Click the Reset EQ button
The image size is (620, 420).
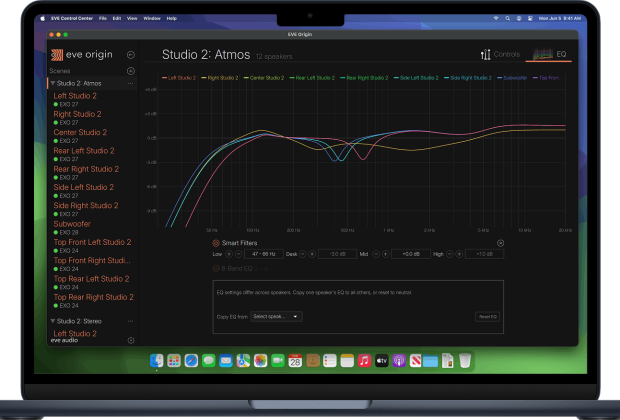coord(488,317)
